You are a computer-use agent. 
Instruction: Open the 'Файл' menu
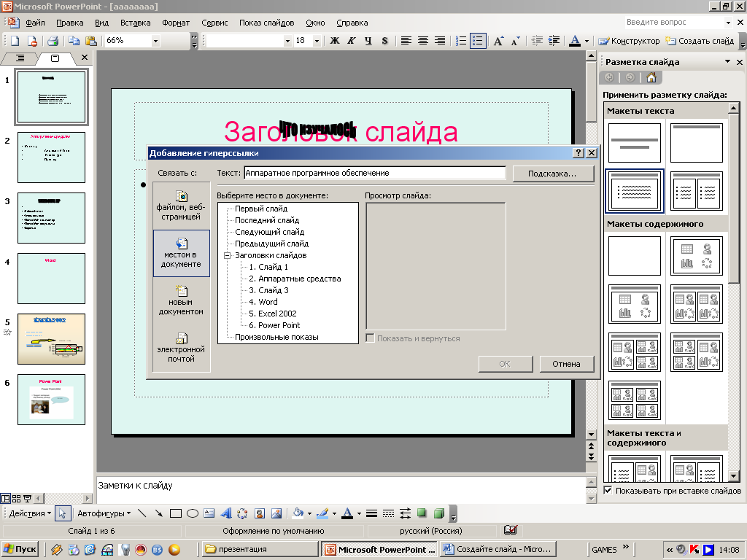click(35, 23)
